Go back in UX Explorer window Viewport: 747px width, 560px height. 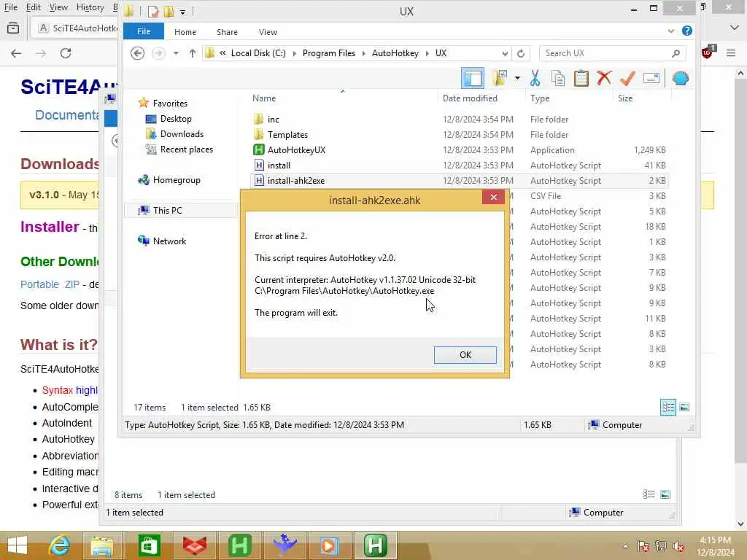[137, 53]
